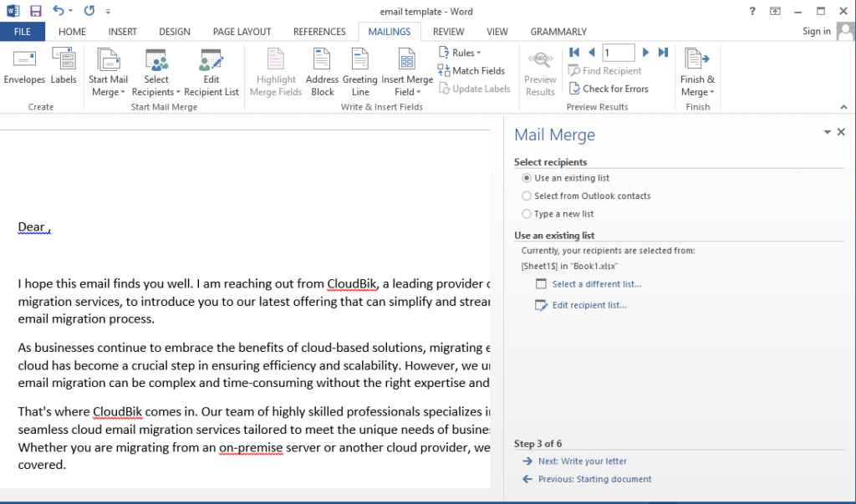Screen dimensions: 856x504
Task: Open the Finish & Merge dropdown
Action: click(x=697, y=71)
